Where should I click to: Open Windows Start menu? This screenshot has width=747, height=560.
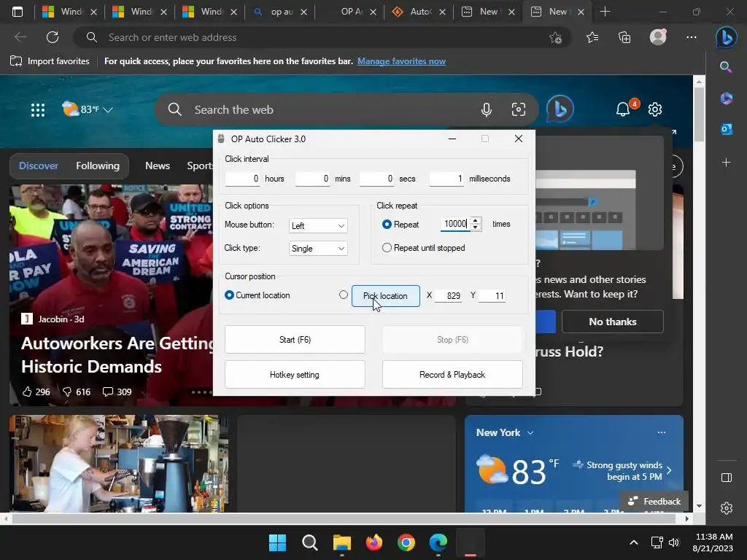pyautogui.click(x=277, y=542)
